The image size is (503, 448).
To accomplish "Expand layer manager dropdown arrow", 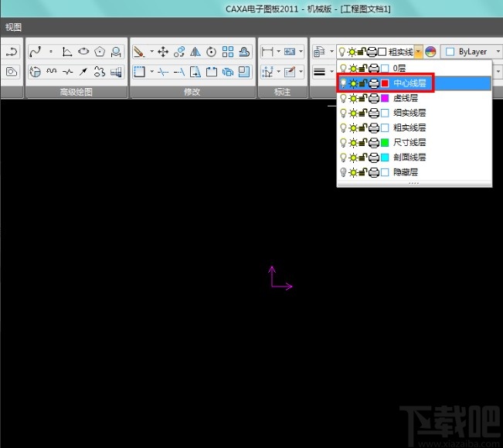I will (x=331, y=51).
